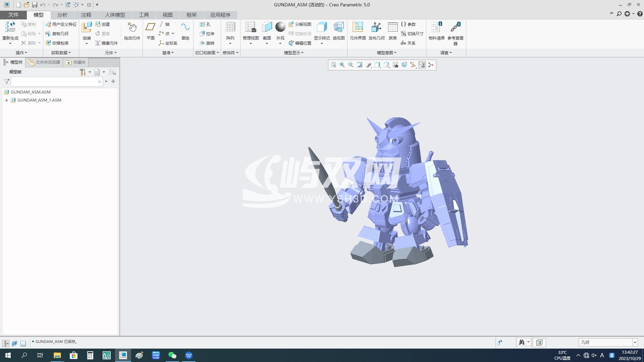The height and width of the screenshot is (362, 644).
Task: Click the Shrinkwrap (收缩包络) button
Action: tap(57, 43)
